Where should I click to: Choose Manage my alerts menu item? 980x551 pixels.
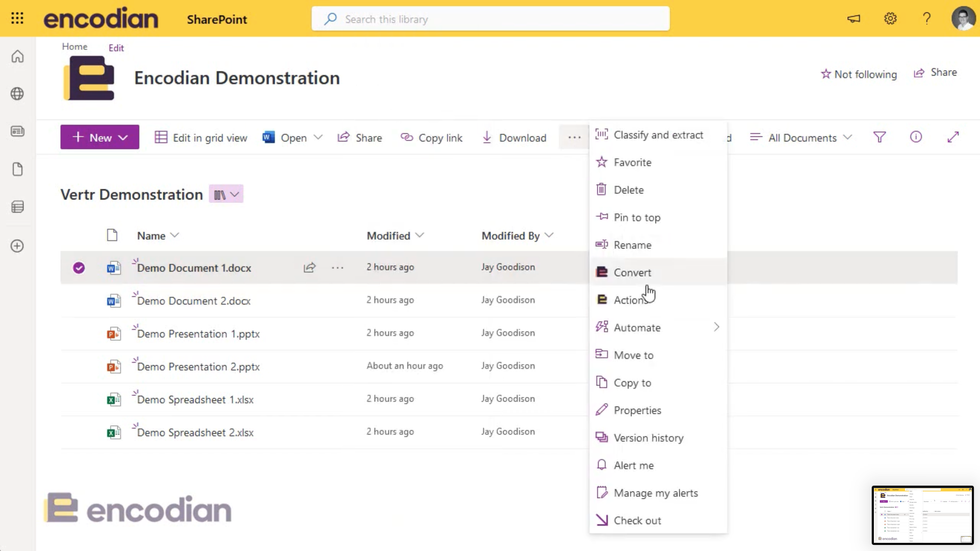[x=658, y=493]
